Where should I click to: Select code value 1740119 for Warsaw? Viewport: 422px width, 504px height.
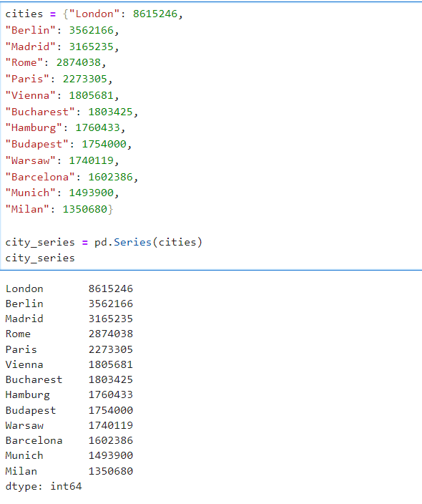[x=92, y=160]
